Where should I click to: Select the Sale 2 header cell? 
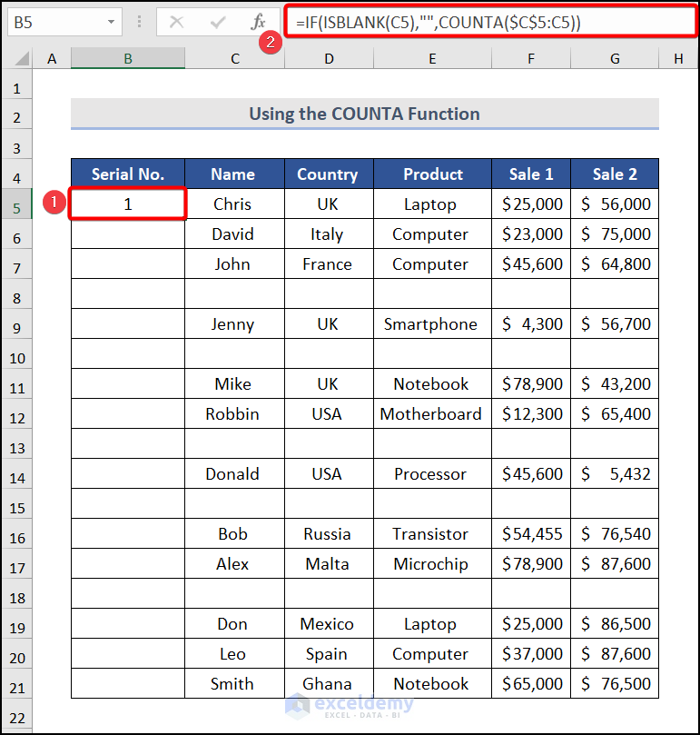click(615, 174)
